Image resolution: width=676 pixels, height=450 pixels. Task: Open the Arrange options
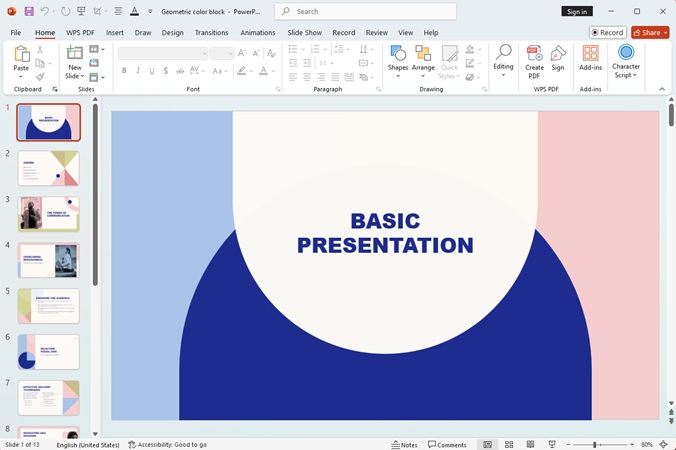[423, 61]
